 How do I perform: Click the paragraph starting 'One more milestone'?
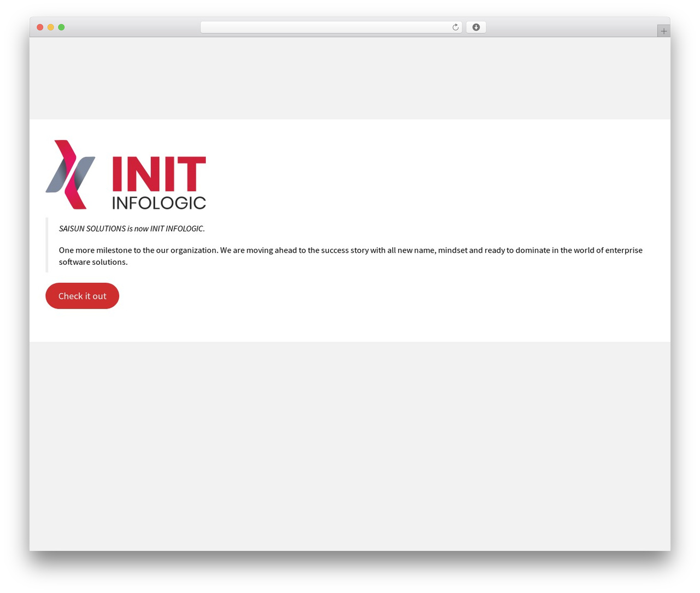coord(351,256)
